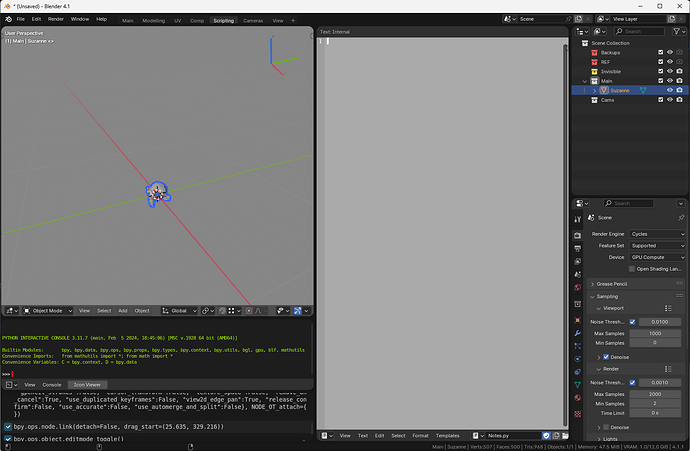The width and height of the screenshot is (690, 451).
Task: Open the Physics properties tab
Action: click(x=578, y=359)
